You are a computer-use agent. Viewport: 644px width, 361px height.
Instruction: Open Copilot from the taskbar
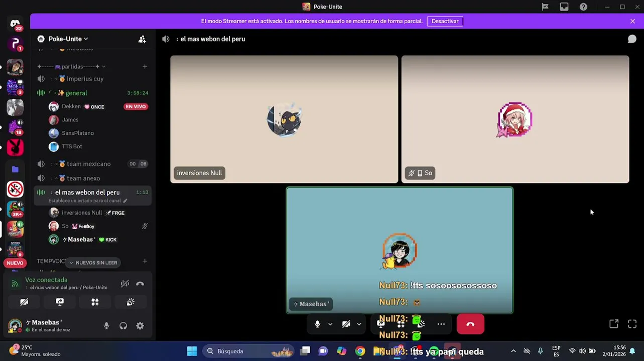pyautogui.click(x=341, y=351)
